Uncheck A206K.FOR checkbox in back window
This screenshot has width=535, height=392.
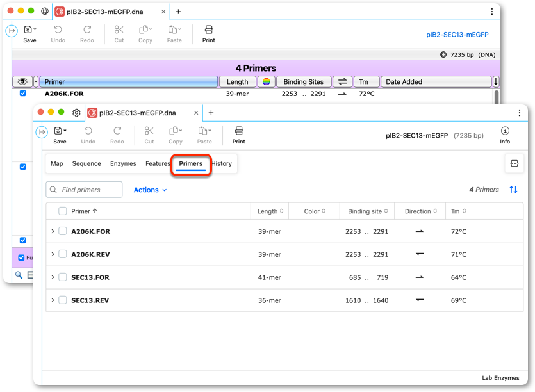tap(23, 93)
